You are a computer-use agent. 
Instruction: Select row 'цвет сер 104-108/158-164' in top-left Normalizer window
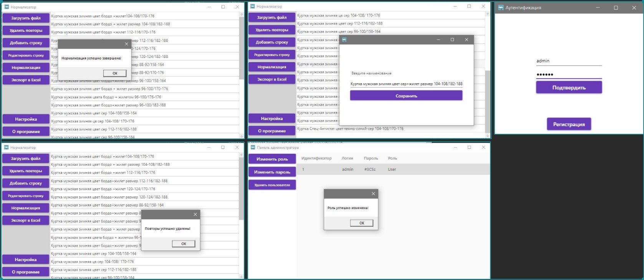(144, 113)
